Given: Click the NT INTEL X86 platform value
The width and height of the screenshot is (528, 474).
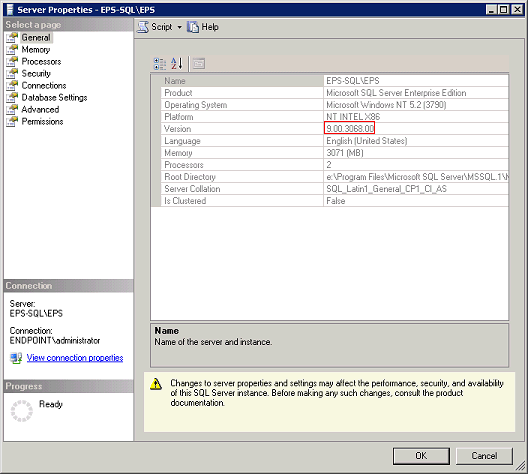Looking at the screenshot, I should tap(353, 117).
